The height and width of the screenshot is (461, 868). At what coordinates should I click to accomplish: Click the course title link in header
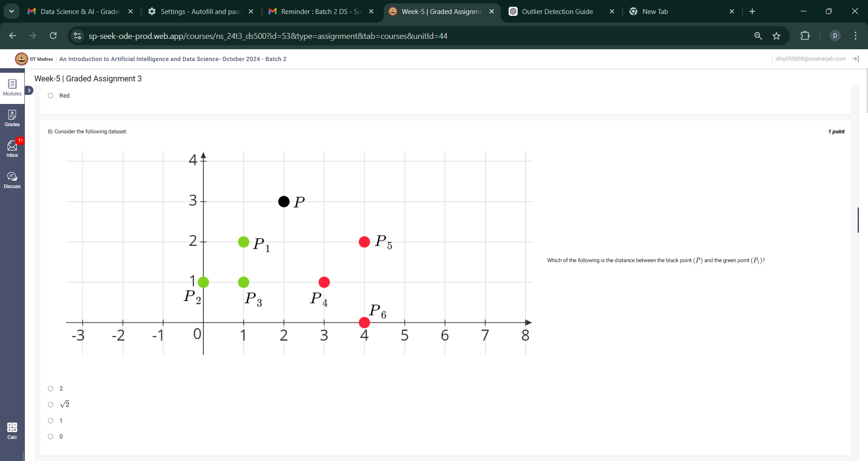pyautogui.click(x=173, y=59)
